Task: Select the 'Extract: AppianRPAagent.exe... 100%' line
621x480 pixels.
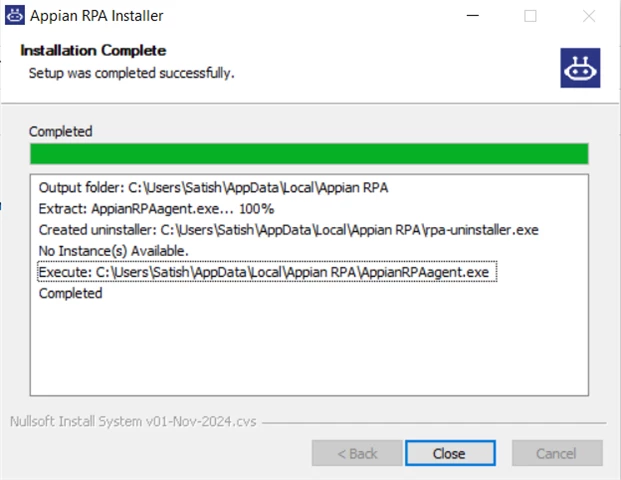Action: 156,209
